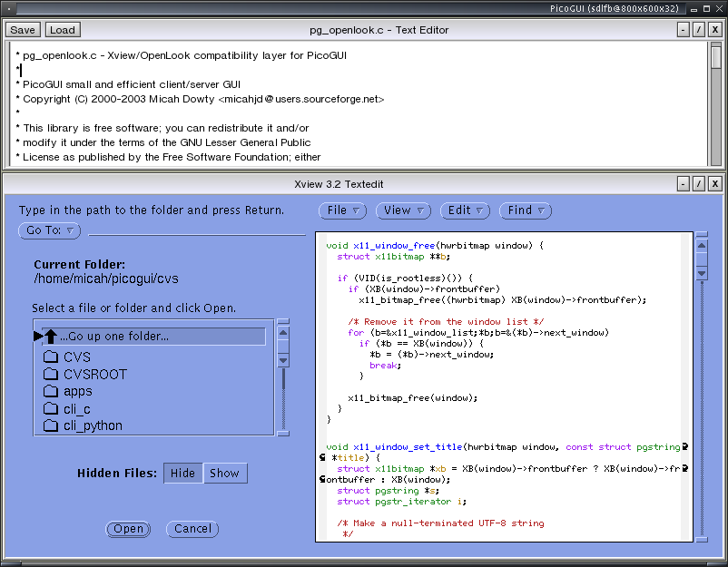This screenshot has height=567, width=728.
Task: Click the file list scroll-down arrow
Action: (283, 359)
